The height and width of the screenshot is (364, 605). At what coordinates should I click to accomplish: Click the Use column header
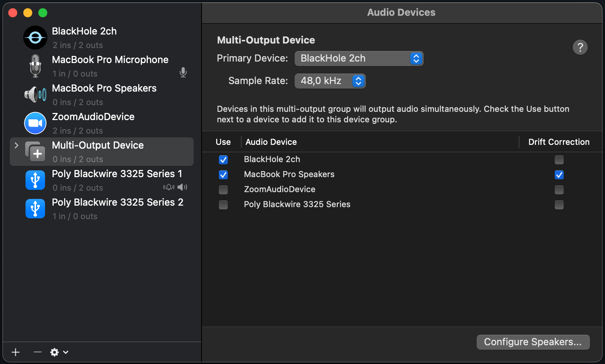coord(223,142)
